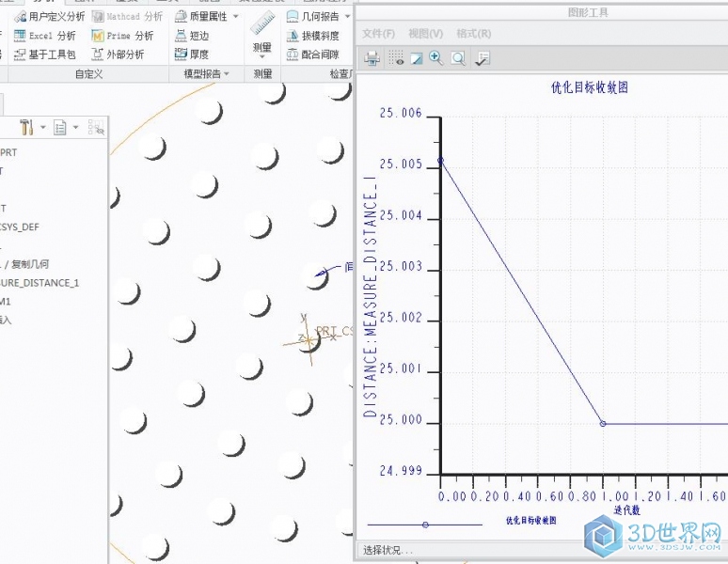Click Y-axis value 25.005
Image resolution: width=728 pixels, height=564 pixels.
pyautogui.click(x=401, y=164)
